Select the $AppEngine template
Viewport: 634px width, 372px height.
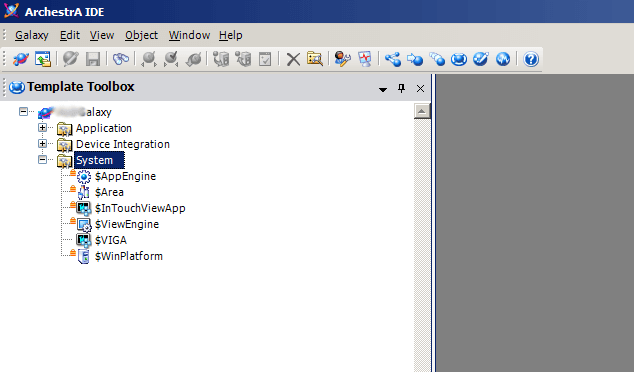125,176
